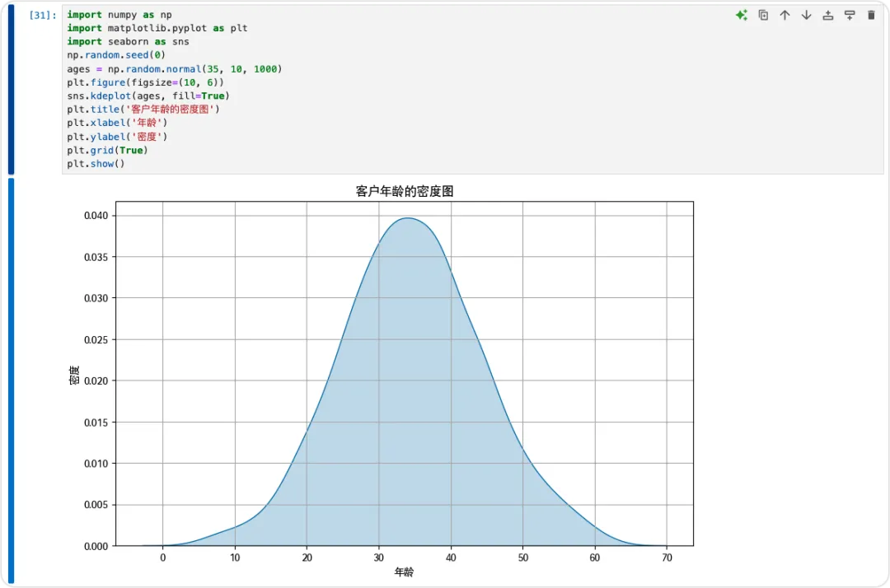Duplicate this cell with the copy icon
Image resolution: width=890 pixels, height=588 pixels.
pyautogui.click(x=763, y=16)
